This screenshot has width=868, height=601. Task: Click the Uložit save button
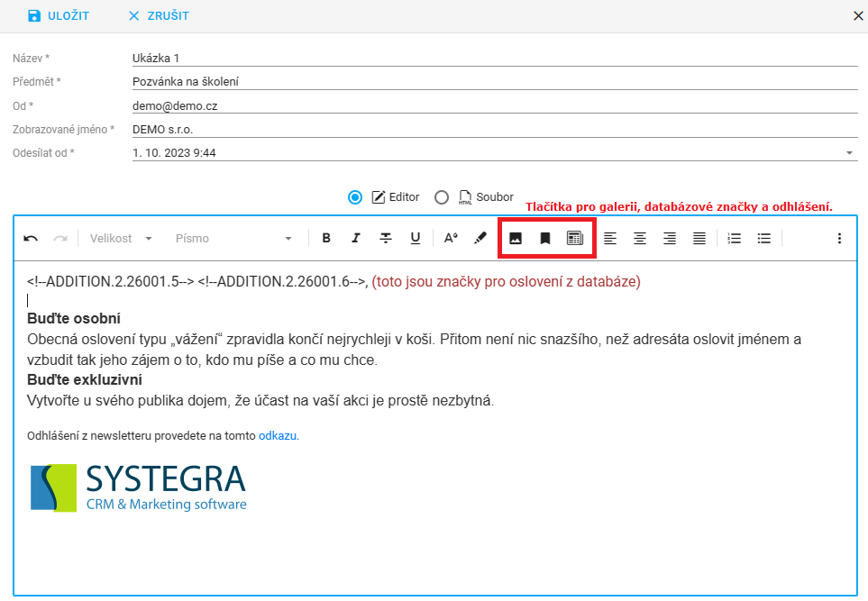(58, 15)
